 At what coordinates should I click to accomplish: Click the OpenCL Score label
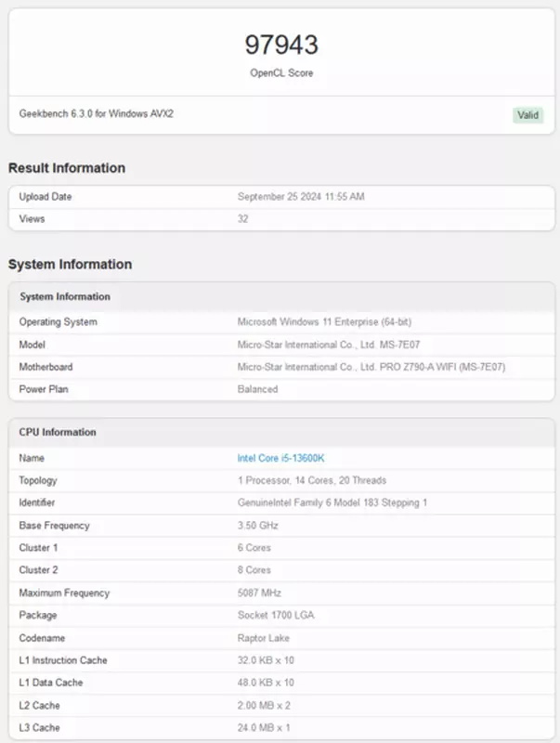tap(281, 73)
